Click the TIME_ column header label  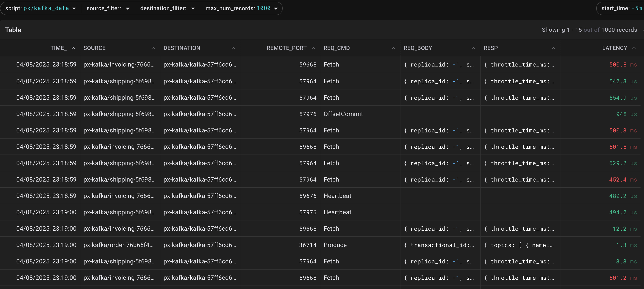click(x=59, y=48)
